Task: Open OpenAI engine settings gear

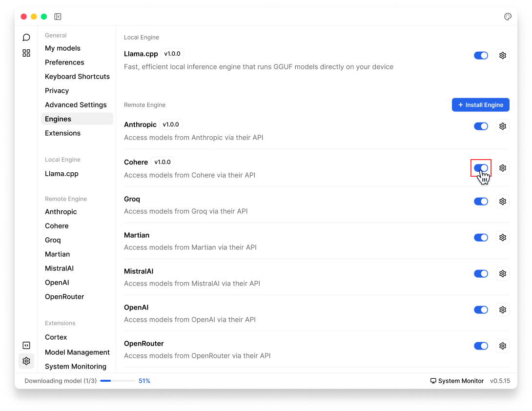Action: [503, 310]
